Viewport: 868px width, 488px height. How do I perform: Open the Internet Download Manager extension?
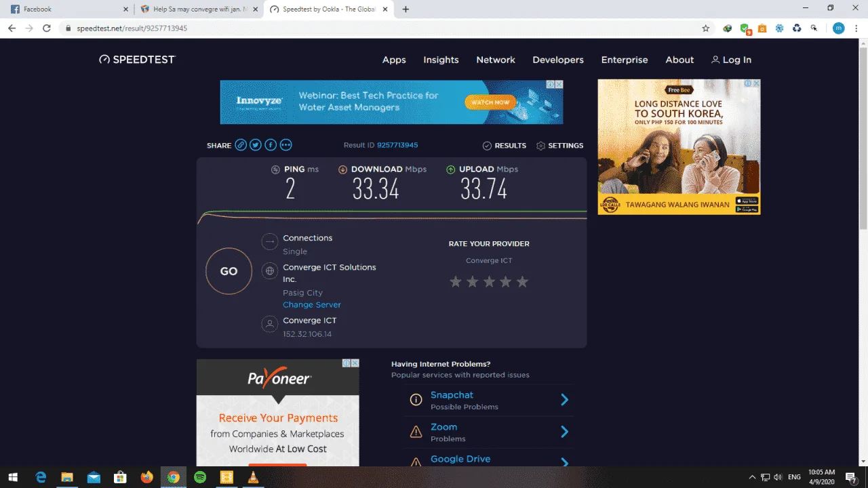click(728, 28)
